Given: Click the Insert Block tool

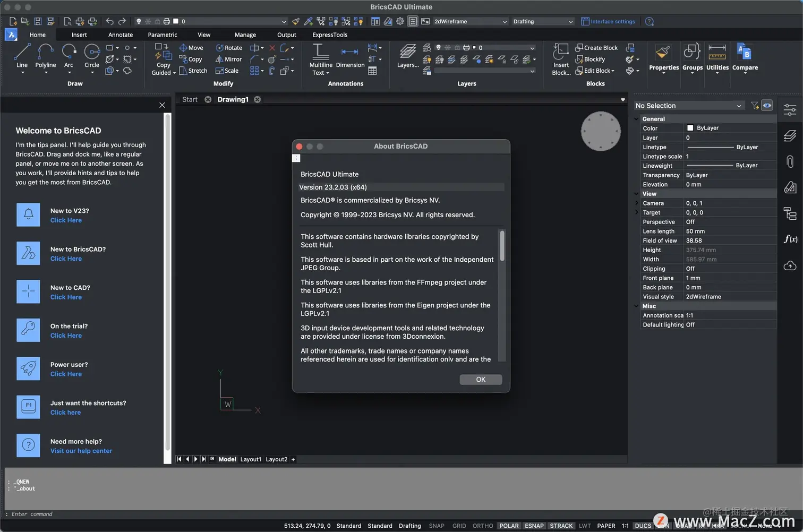Looking at the screenshot, I should [x=561, y=59].
